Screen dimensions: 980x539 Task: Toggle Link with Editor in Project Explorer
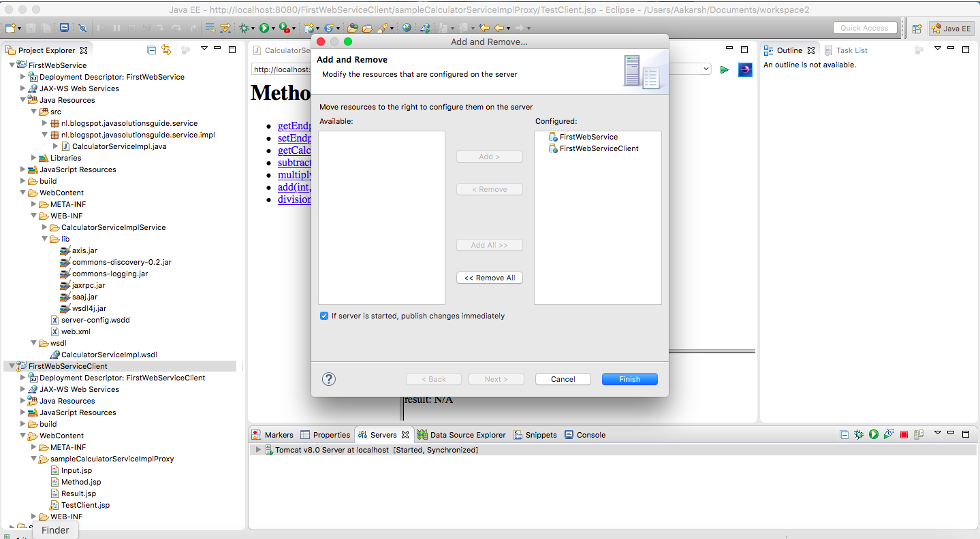(x=166, y=50)
